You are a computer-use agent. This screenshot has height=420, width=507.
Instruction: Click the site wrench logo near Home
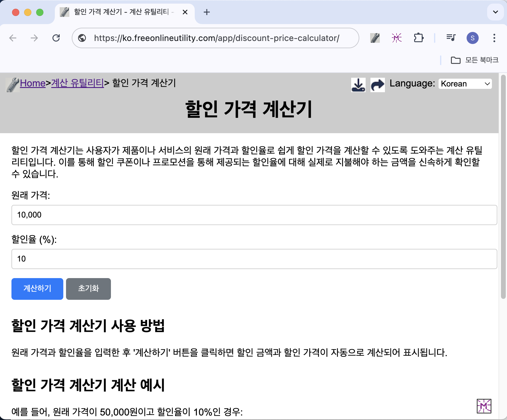[x=13, y=84]
